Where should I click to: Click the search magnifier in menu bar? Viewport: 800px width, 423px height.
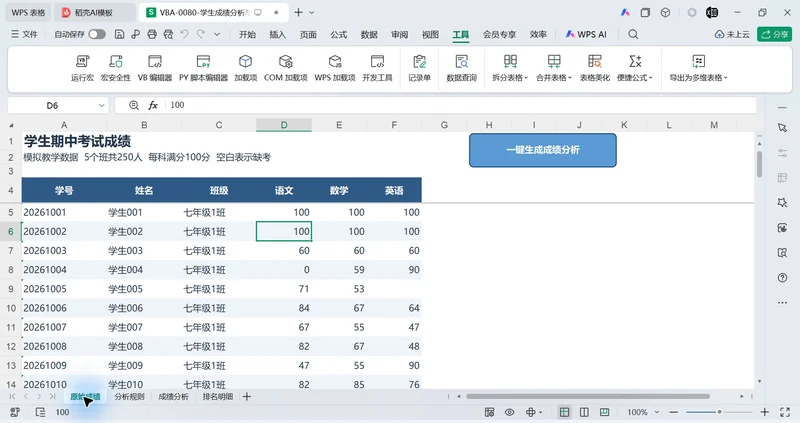pos(633,34)
